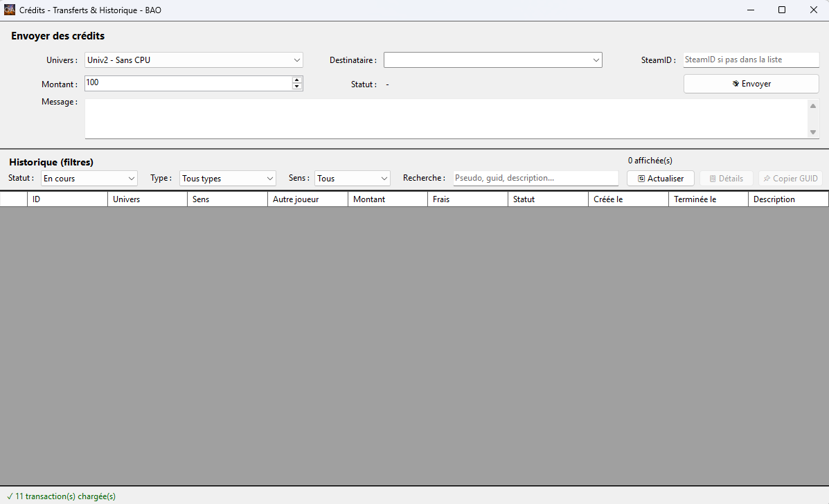829x504 pixels.
Task: Sort by the Montant column header
Action: tap(387, 199)
